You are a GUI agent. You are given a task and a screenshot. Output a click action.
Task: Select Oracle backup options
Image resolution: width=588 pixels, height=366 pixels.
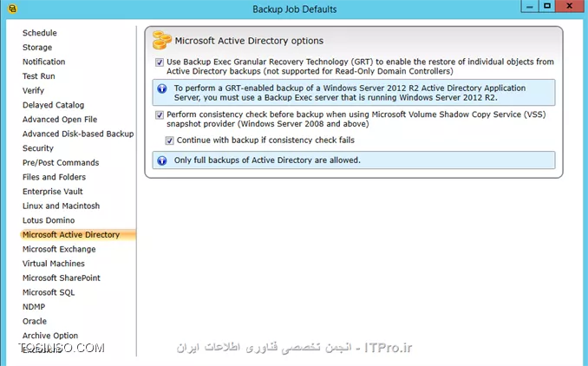[35, 322]
